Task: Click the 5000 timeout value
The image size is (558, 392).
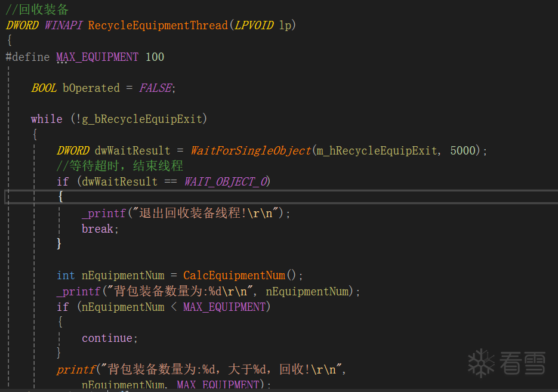Action: [x=463, y=150]
